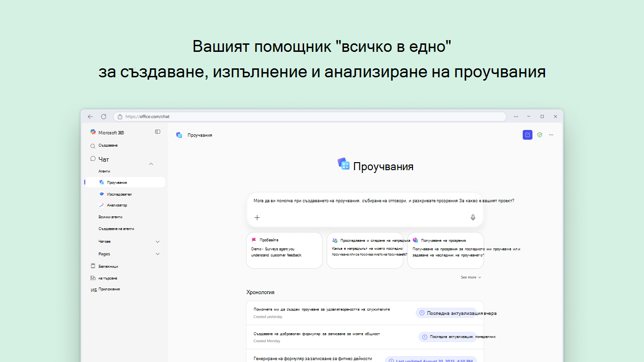Open the Пробвайте demo suggestion card
The image size is (644, 362).
click(x=284, y=250)
